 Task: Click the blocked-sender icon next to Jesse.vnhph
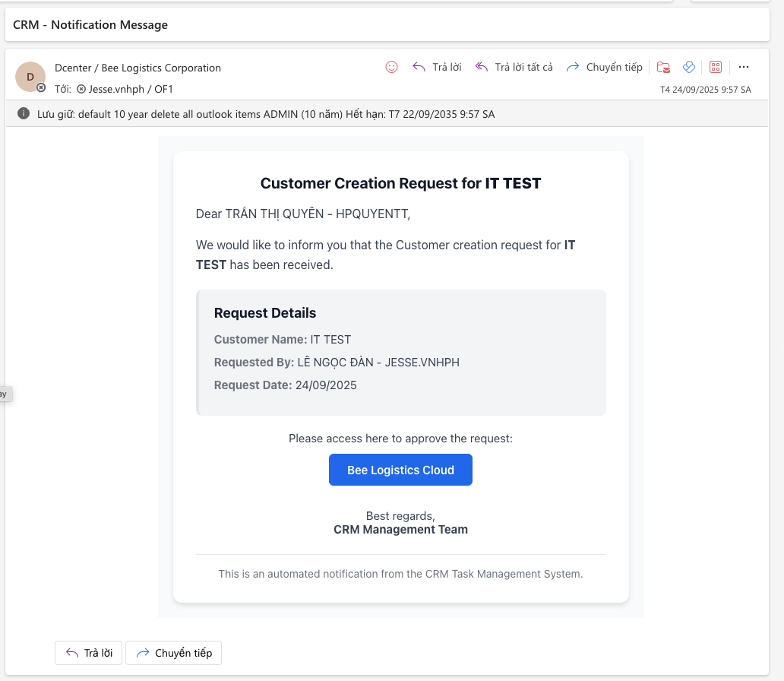(x=83, y=88)
